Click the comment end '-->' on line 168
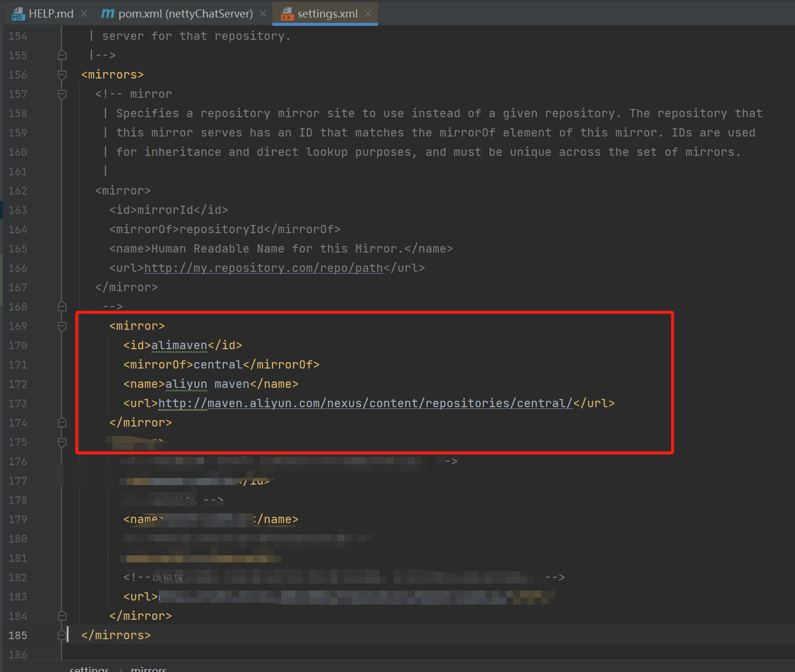The height and width of the screenshot is (672, 795). coord(112,306)
